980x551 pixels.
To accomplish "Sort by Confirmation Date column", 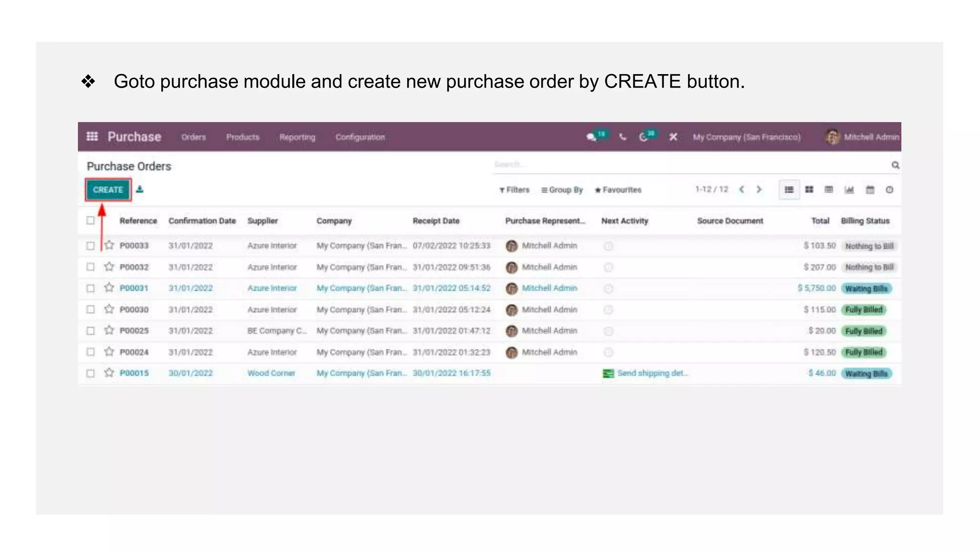I will pos(202,221).
